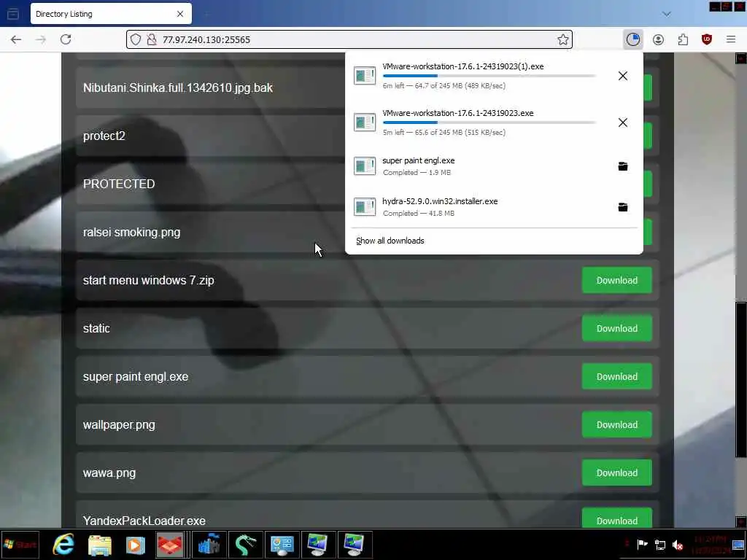Viewport: 747px width, 560px height.
Task: Click the tracking protection shield icon
Action: coord(136,39)
